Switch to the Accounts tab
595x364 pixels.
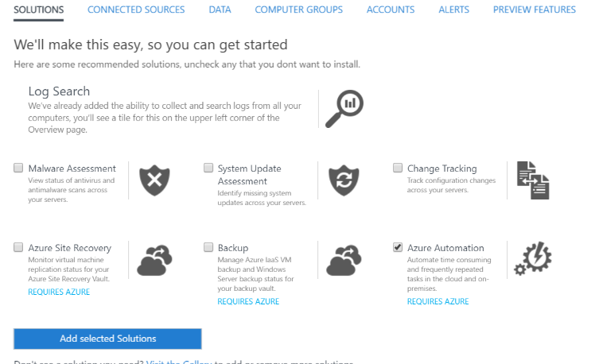(x=391, y=10)
